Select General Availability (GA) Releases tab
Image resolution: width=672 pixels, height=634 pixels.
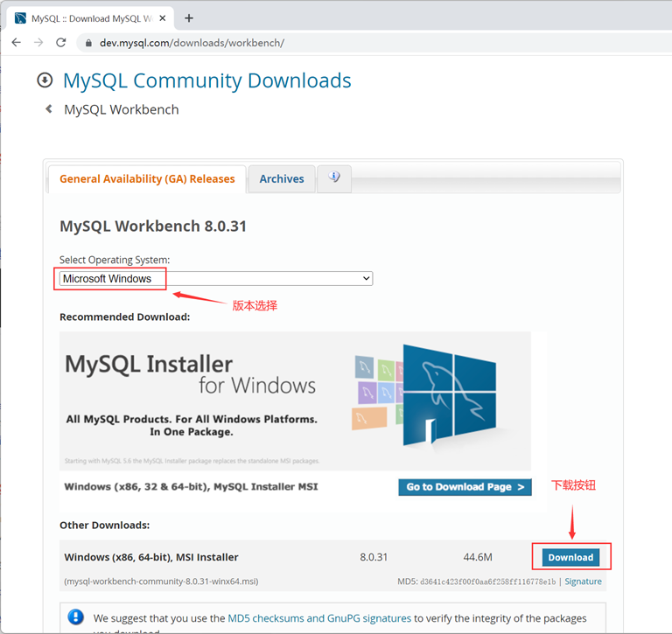point(147,178)
